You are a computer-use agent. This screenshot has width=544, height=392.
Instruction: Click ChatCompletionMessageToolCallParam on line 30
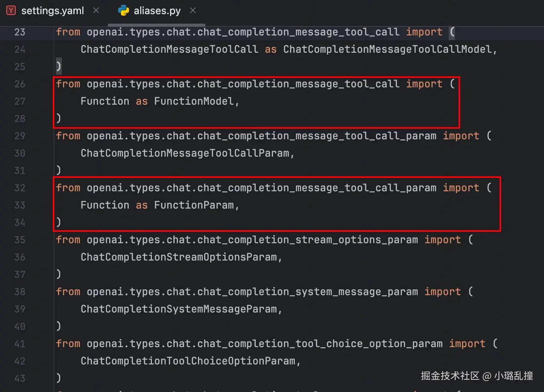click(x=185, y=153)
